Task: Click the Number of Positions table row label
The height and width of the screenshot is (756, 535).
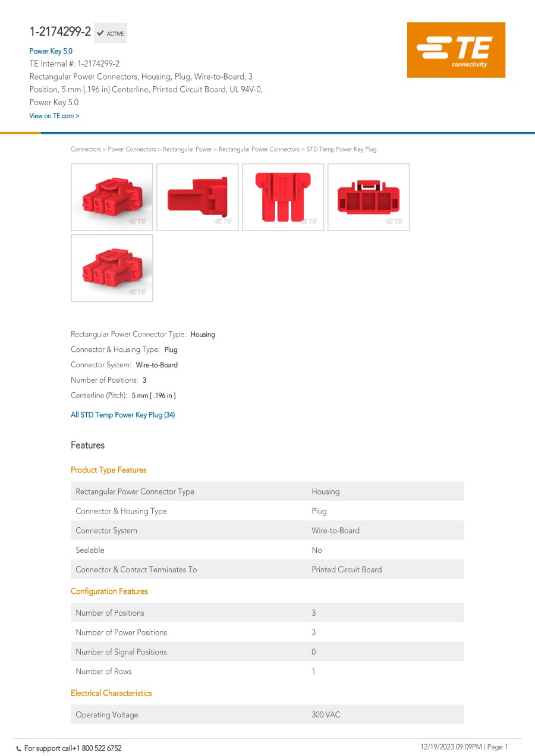Action: (110, 613)
